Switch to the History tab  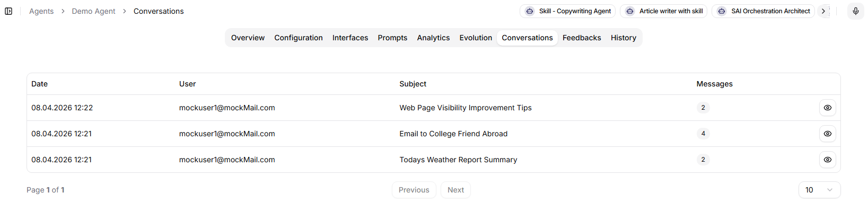click(x=623, y=38)
